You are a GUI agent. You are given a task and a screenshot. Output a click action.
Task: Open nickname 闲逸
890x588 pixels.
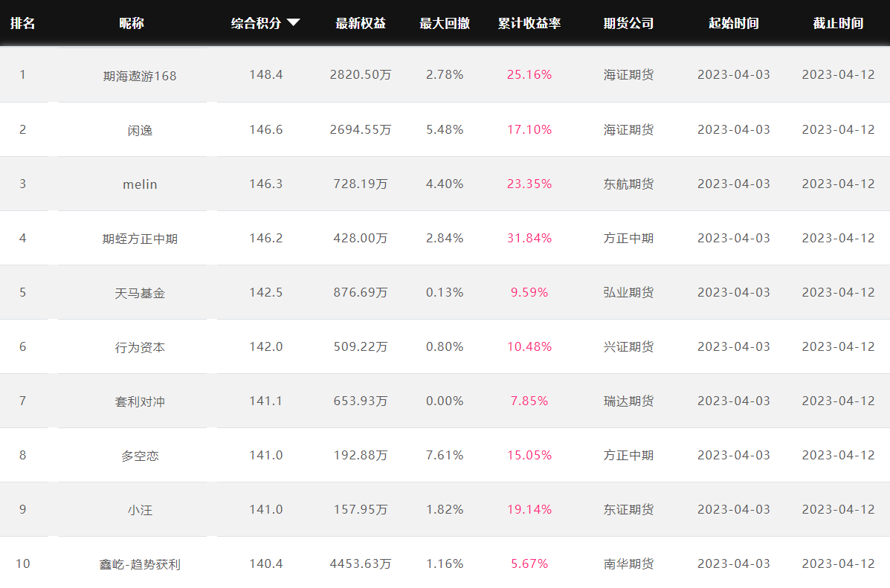140,131
